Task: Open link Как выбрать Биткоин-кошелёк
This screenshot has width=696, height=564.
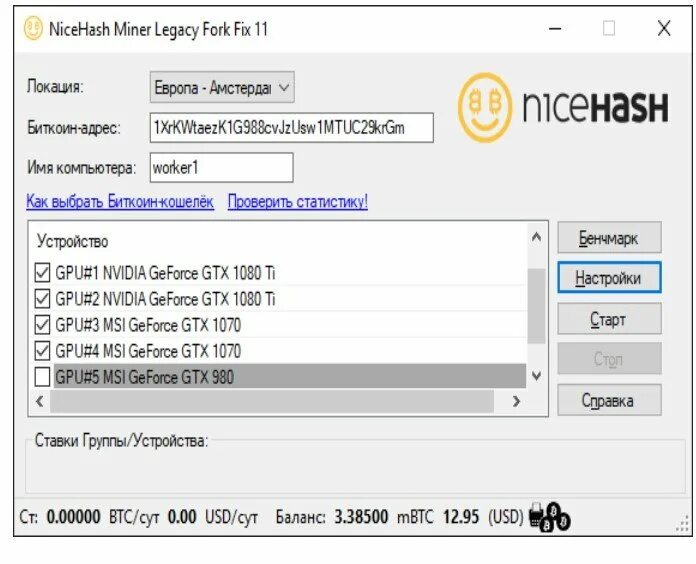Action: pyautogui.click(x=120, y=201)
